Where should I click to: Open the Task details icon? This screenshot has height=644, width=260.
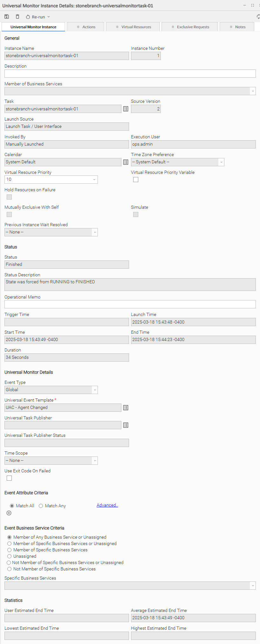[126, 109]
